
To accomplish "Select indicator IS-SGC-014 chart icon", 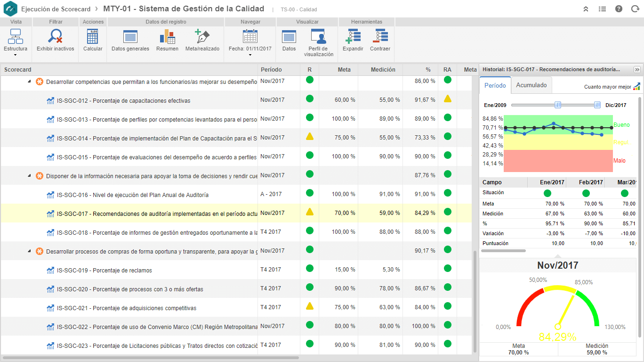I will (x=50, y=138).
